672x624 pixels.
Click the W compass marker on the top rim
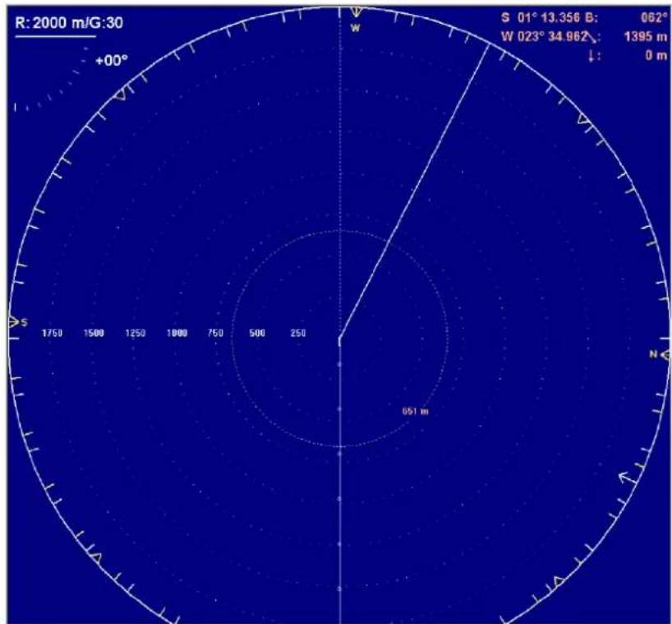tap(357, 19)
